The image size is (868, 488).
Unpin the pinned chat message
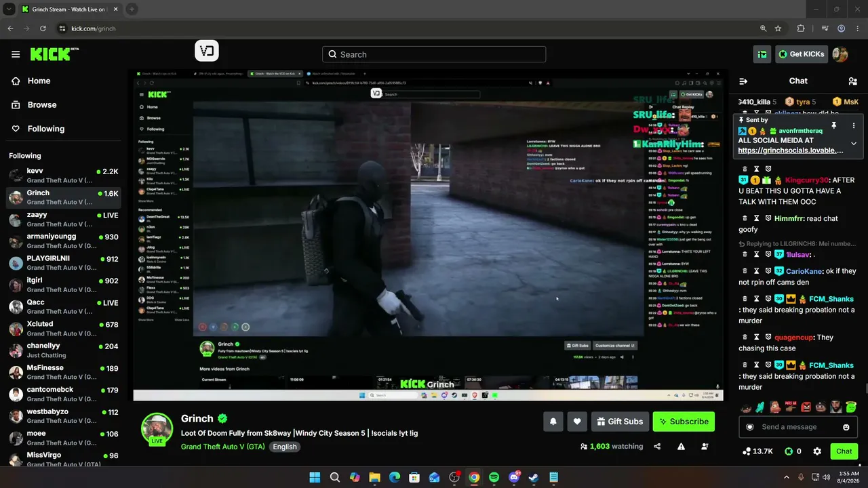[x=834, y=125]
